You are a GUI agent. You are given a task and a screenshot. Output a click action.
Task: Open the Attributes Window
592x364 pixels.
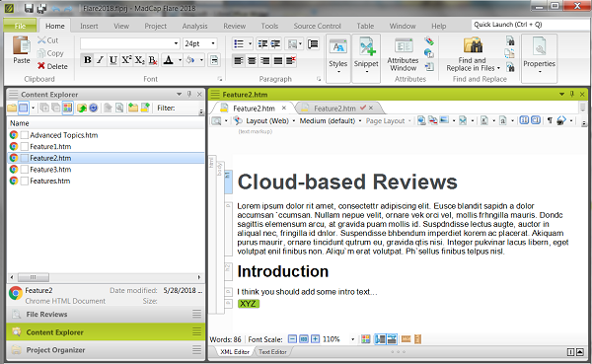pyautogui.click(x=403, y=55)
